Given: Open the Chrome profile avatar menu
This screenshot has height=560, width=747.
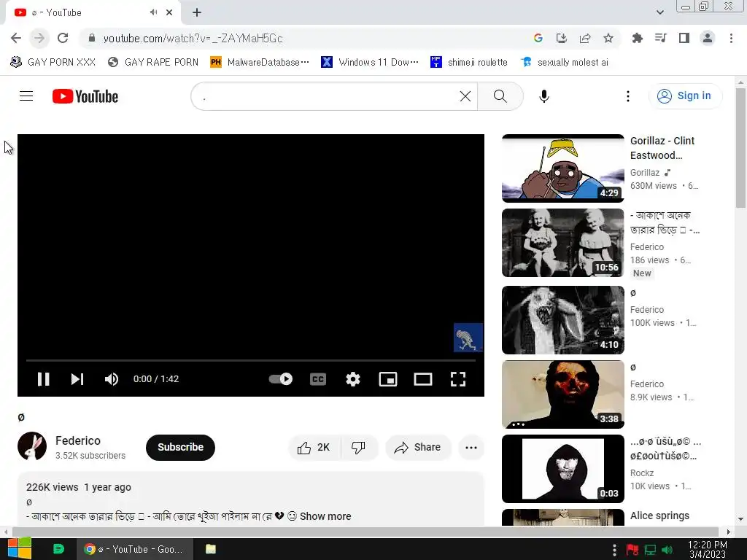Looking at the screenshot, I should pyautogui.click(x=708, y=38).
